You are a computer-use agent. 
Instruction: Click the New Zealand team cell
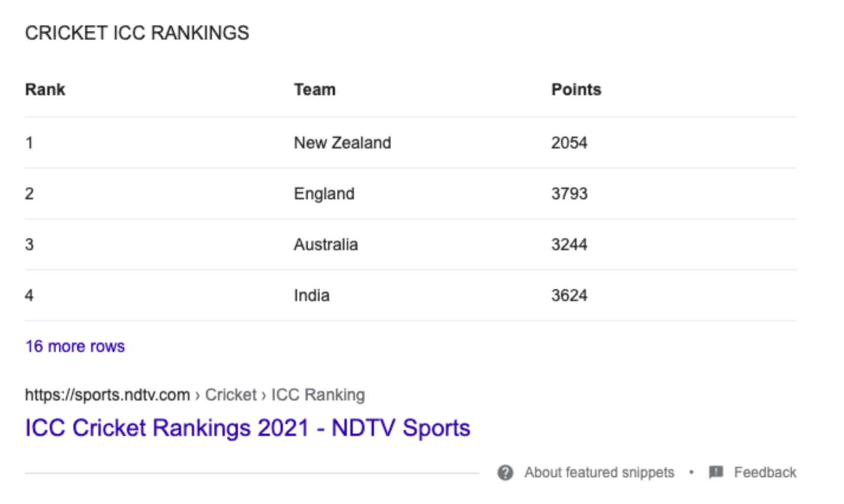343,143
